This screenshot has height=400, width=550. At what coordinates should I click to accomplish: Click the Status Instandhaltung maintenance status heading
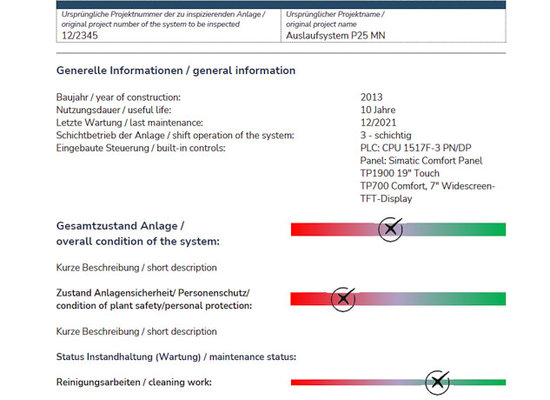pos(176,357)
